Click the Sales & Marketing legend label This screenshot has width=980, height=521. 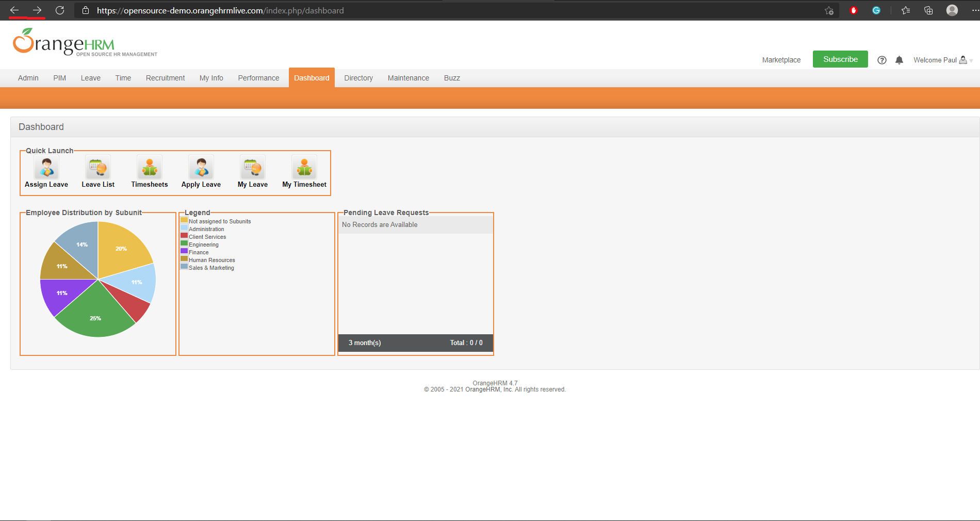coord(211,268)
